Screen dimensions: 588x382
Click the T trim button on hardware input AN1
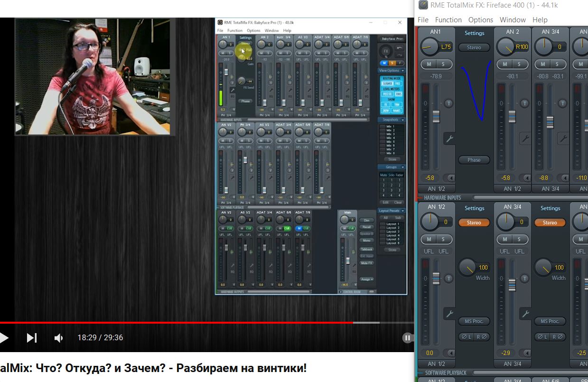pyautogui.click(x=448, y=103)
